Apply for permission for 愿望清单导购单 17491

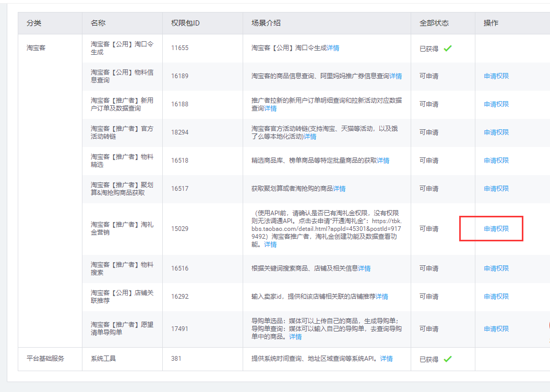click(x=496, y=328)
